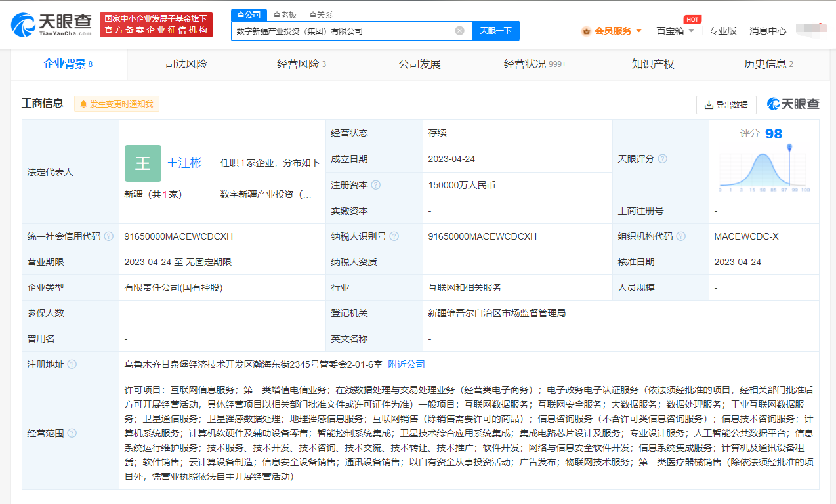Select the 查公司 search tab
Viewport: 836px width, 504px height.
tap(249, 15)
